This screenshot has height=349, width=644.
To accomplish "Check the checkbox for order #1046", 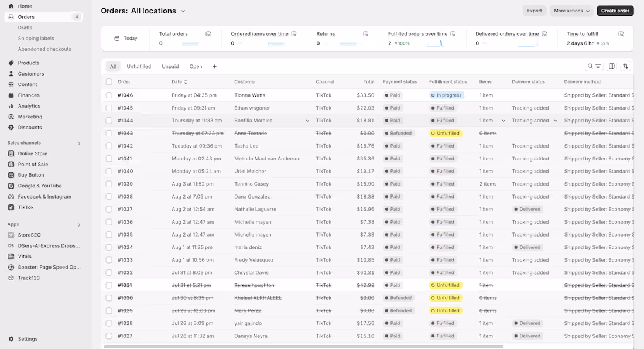I will pos(108,95).
